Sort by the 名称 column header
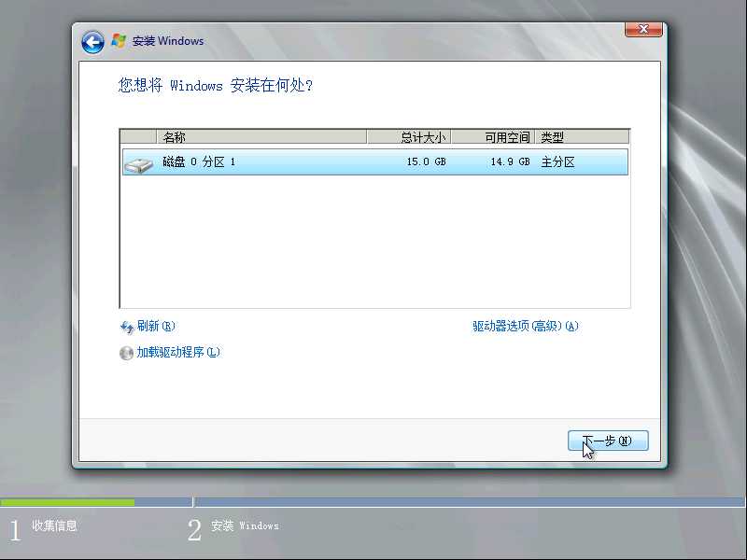 click(261, 137)
